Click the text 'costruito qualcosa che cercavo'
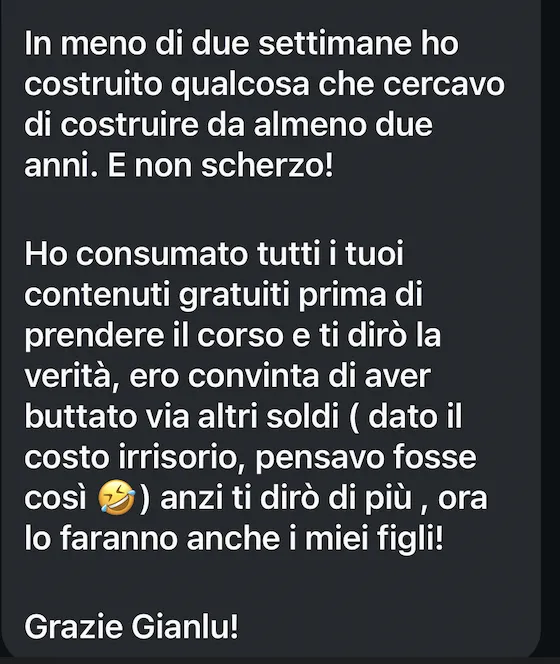The height and width of the screenshot is (664, 560). pyautogui.click(x=264, y=85)
